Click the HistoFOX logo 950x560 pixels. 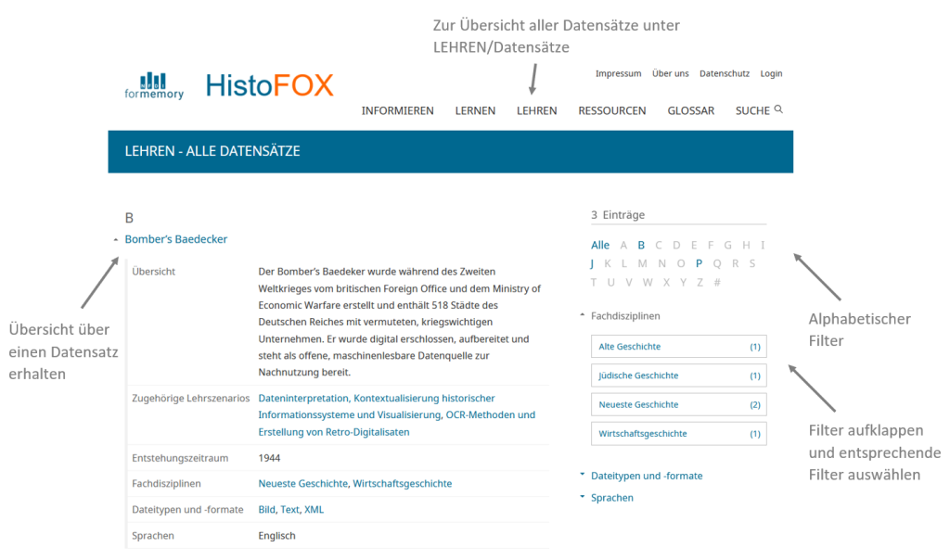pyautogui.click(x=269, y=85)
